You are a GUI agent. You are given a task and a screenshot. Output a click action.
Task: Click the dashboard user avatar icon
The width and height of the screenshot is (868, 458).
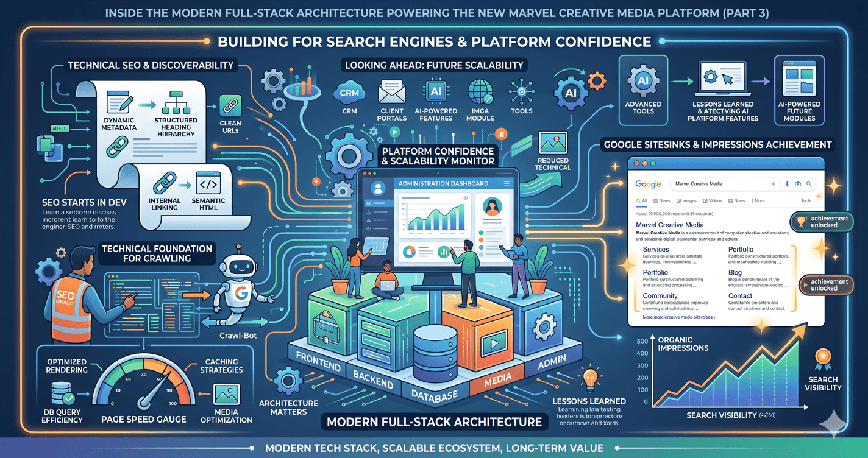(x=377, y=188)
